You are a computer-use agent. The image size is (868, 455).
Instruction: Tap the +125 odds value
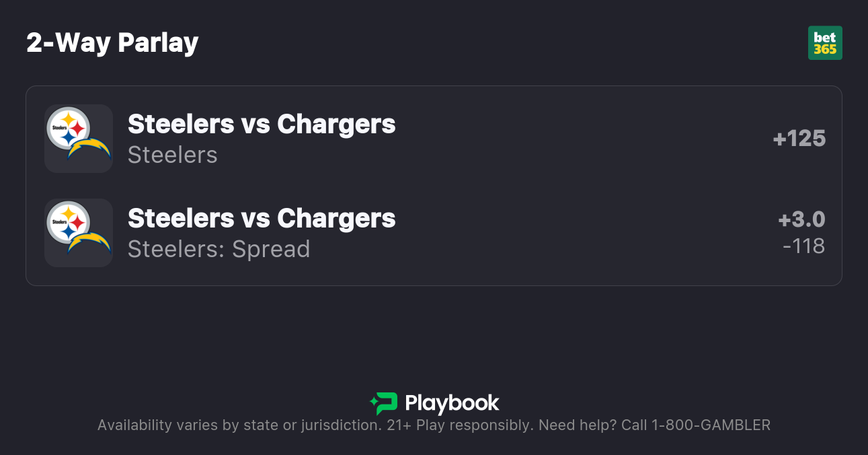[799, 139]
